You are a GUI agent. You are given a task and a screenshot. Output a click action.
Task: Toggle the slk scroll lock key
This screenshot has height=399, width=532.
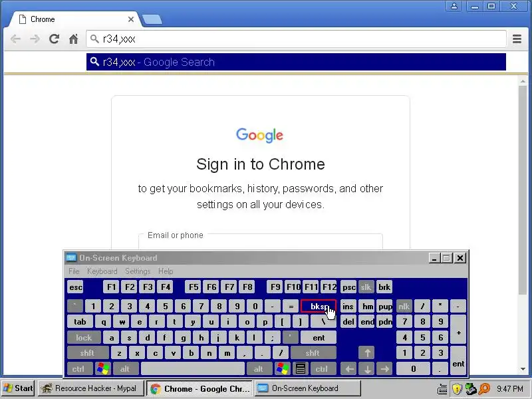(366, 287)
